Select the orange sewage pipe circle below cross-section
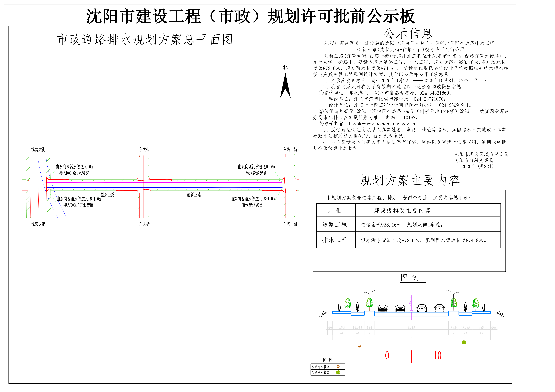The height and width of the screenshot is (392, 555). 359,346
